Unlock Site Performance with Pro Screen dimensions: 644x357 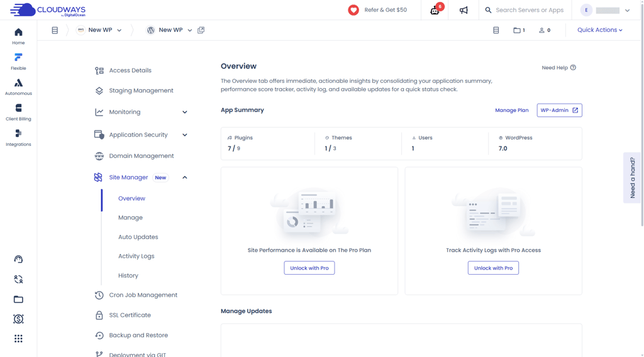coord(309,268)
